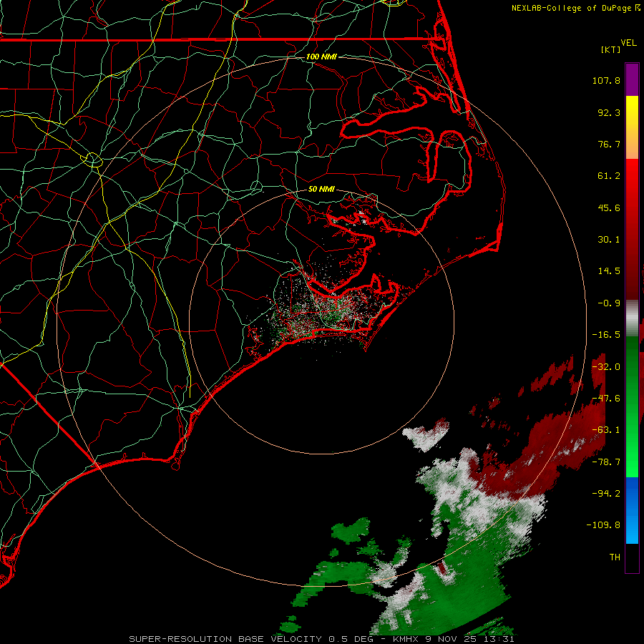Select the -0.9 legend value
This screenshot has height=644, width=644.
pyautogui.click(x=608, y=303)
